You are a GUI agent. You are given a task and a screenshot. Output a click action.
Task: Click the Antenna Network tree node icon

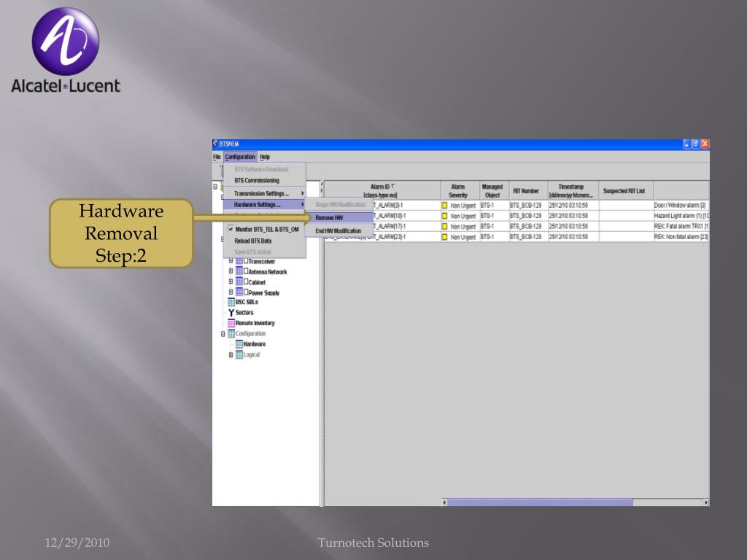click(x=239, y=271)
